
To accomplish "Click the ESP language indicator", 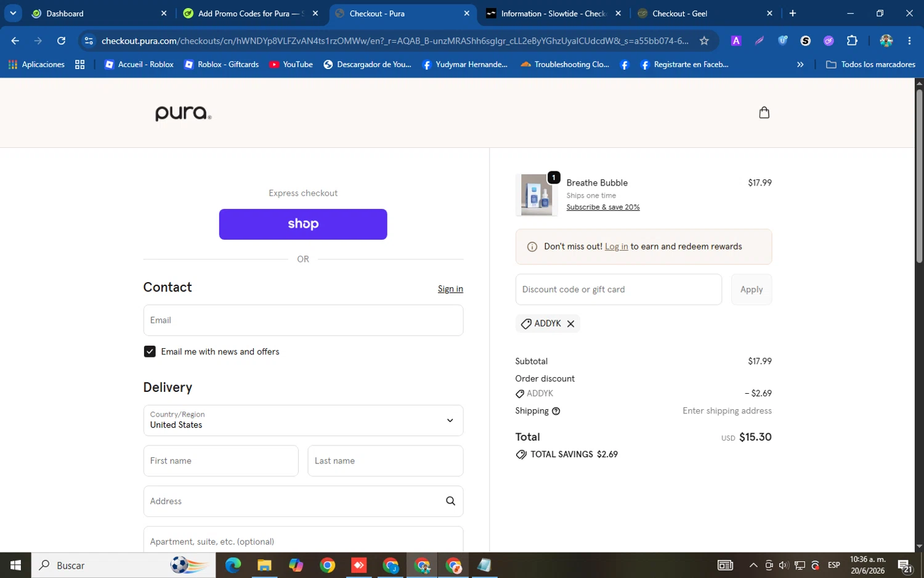I will 833,565.
